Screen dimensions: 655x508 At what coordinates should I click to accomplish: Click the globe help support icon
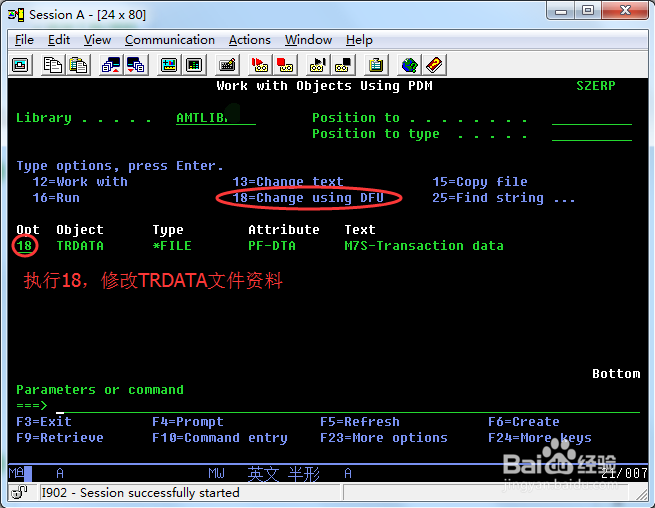[409, 65]
